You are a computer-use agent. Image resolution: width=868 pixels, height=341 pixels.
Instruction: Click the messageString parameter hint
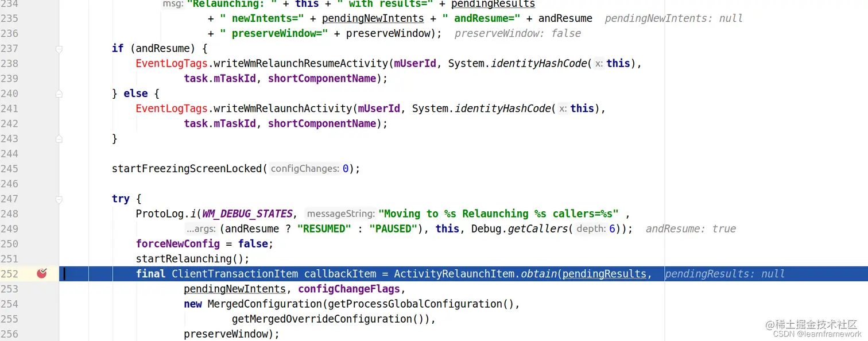(x=340, y=214)
